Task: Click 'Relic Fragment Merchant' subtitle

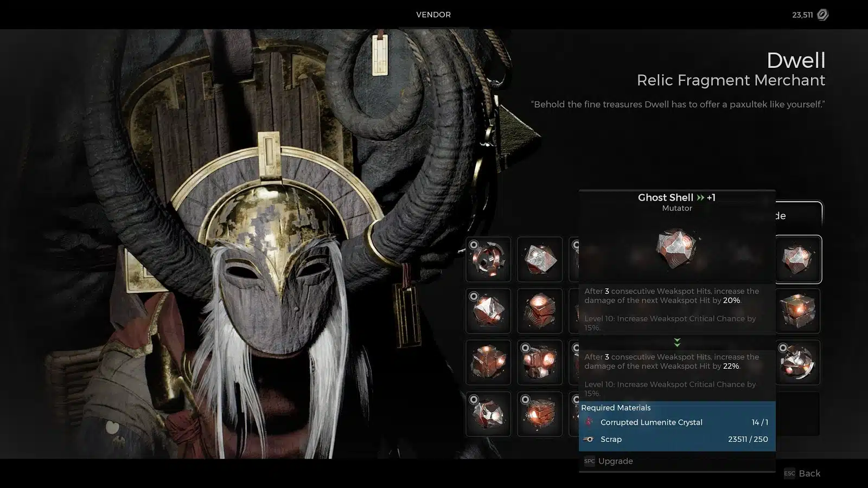Action: (x=731, y=80)
